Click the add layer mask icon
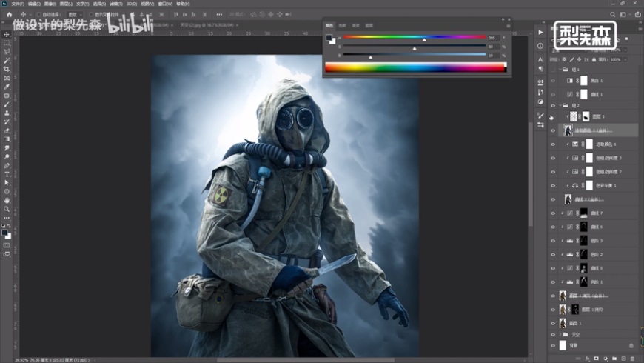The height and width of the screenshot is (363, 644). 597,359
